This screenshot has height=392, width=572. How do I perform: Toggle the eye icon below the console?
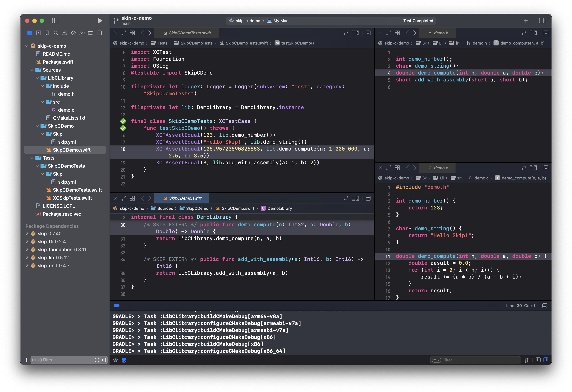pyautogui.click(x=116, y=360)
